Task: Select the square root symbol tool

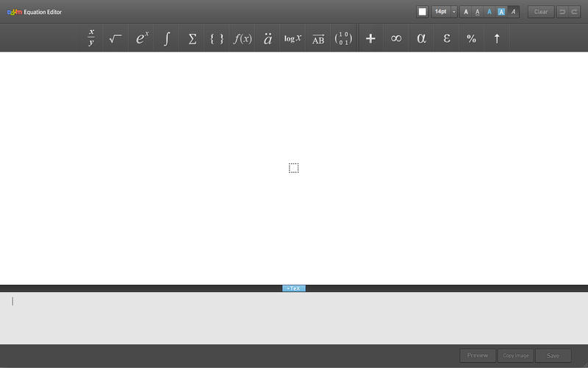Action: (115, 38)
